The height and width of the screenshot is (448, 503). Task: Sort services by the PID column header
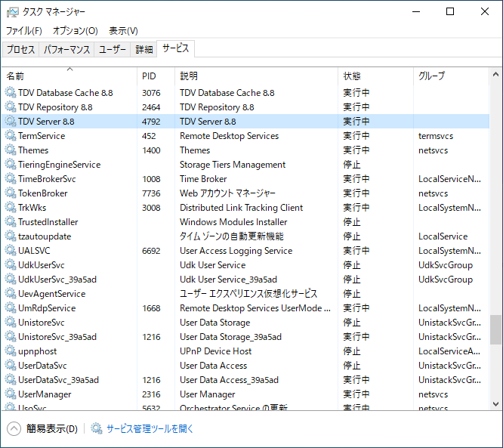pos(156,76)
